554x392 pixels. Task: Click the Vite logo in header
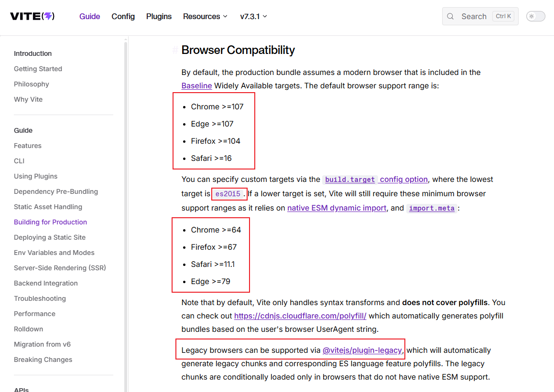pos(32,16)
